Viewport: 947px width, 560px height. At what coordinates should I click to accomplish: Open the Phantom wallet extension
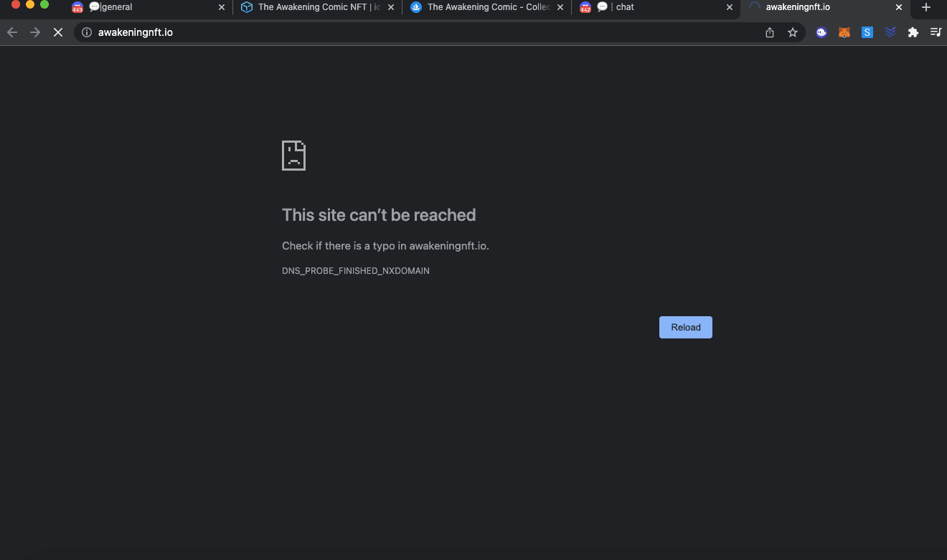pos(821,32)
